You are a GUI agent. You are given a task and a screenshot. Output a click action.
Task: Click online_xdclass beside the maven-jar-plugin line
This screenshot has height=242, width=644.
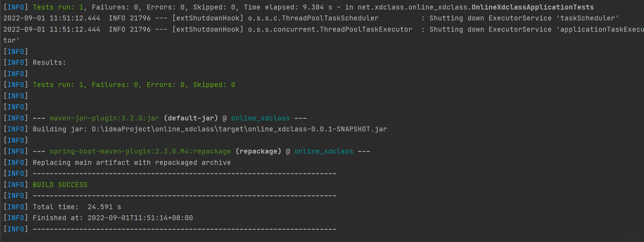(260, 118)
